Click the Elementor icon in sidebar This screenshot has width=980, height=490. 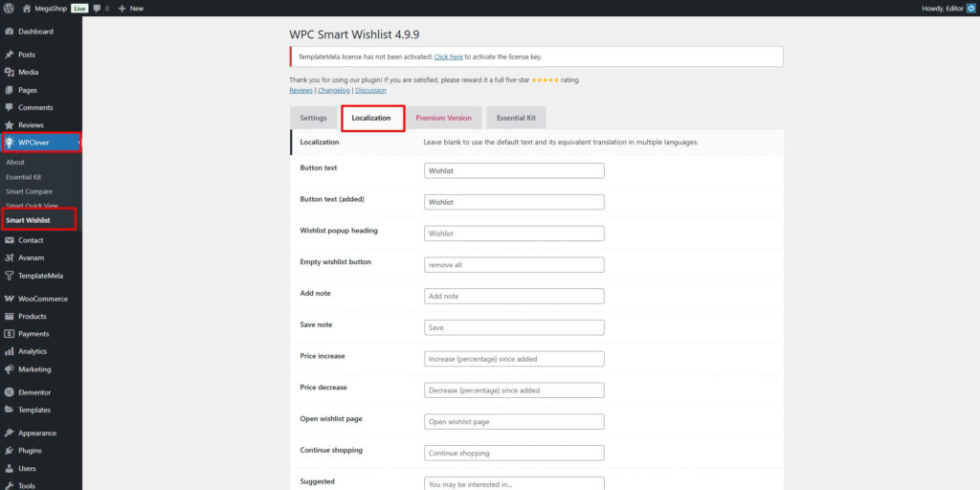[x=10, y=392]
